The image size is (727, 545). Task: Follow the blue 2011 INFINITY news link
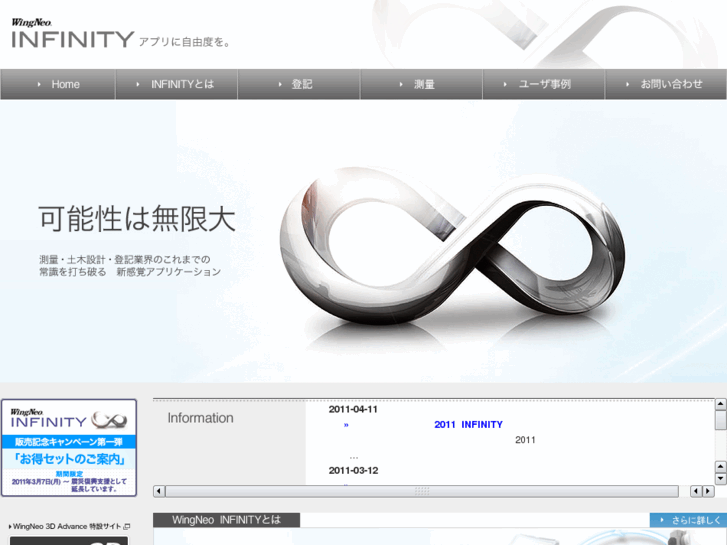tap(468, 424)
